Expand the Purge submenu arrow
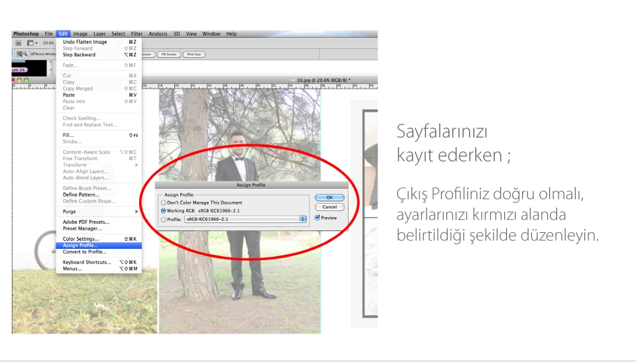This screenshot has width=636, height=364. pos(136,212)
